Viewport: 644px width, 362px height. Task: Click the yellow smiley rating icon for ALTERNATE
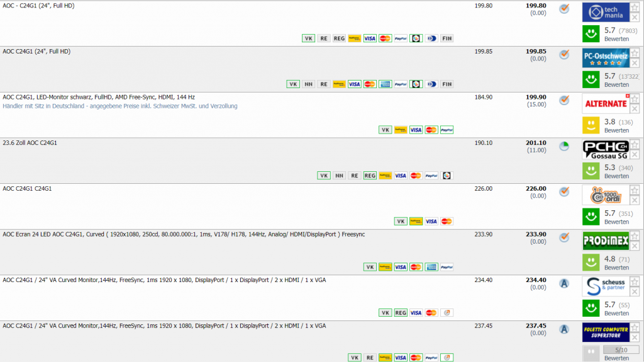[591, 125]
